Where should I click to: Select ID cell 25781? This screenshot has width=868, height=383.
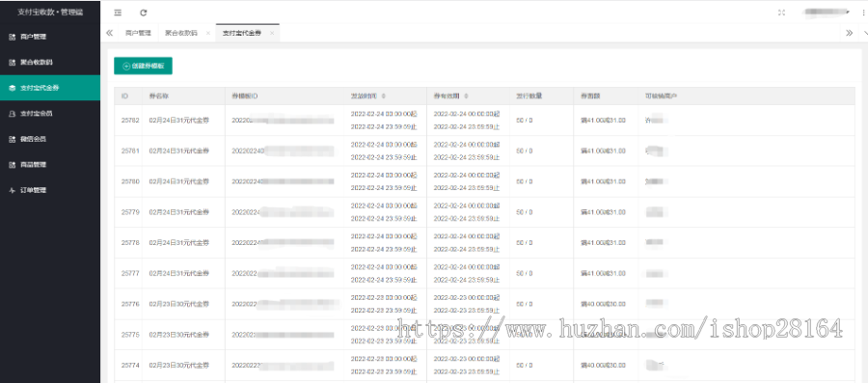(x=129, y=150)
